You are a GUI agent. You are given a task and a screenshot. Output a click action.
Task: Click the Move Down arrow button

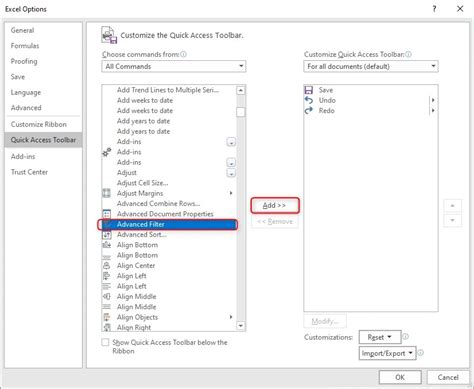click(x=452, y=220)
